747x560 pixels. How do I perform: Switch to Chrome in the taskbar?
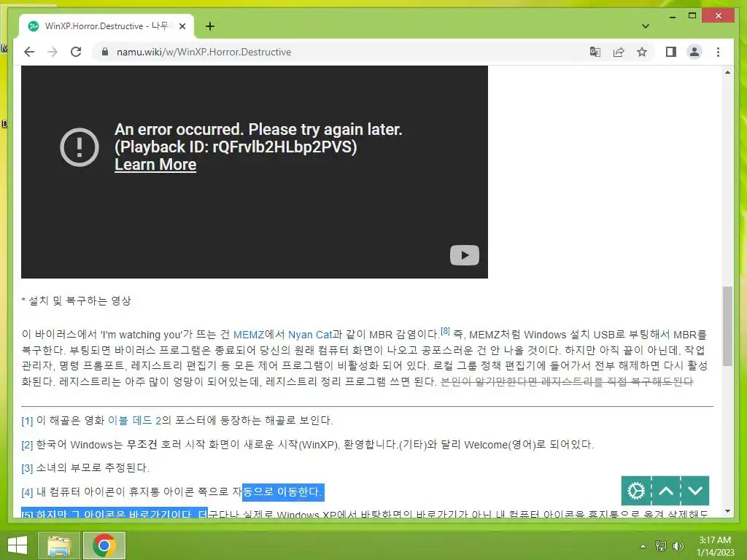coord(104,545)
